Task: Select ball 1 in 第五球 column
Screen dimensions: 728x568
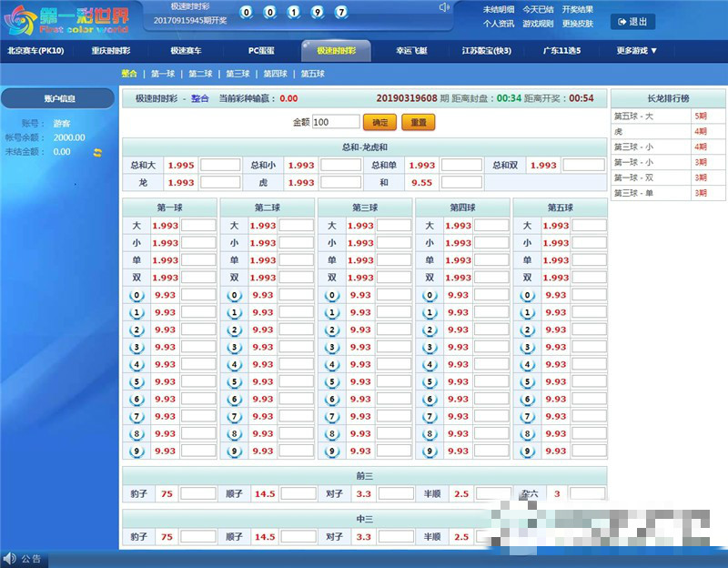Action: click(528, 312)
